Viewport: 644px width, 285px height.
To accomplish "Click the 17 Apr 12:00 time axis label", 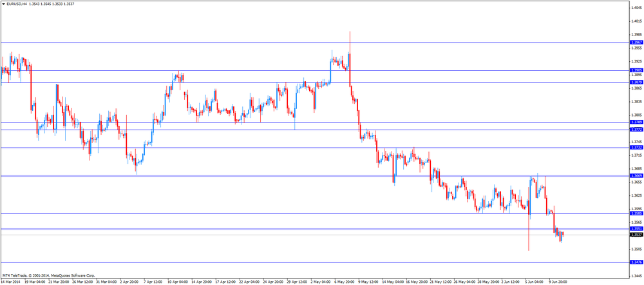I will click(224, 282).
